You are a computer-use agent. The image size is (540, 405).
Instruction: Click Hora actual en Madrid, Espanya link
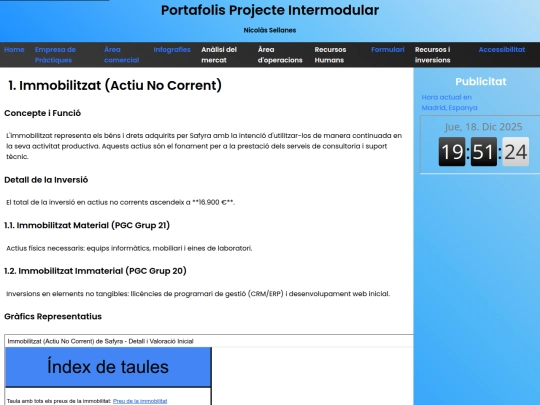449,102
